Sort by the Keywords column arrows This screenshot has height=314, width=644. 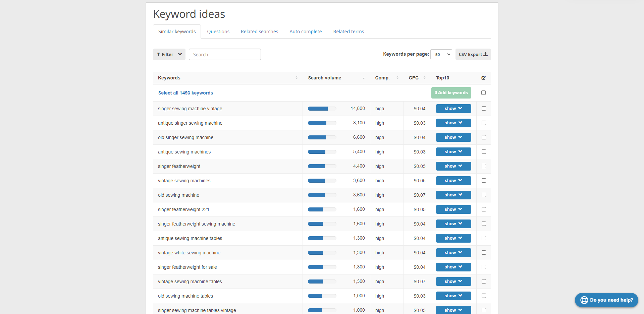(297, 77)
